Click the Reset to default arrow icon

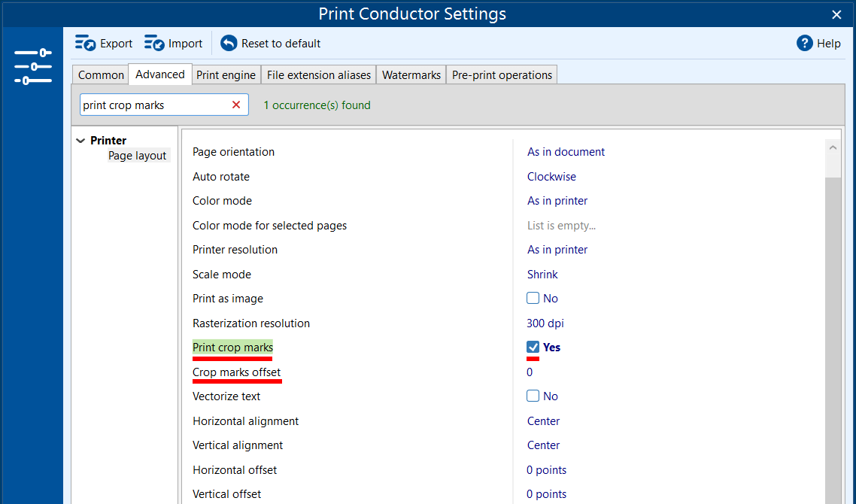[x=229, y=44]
